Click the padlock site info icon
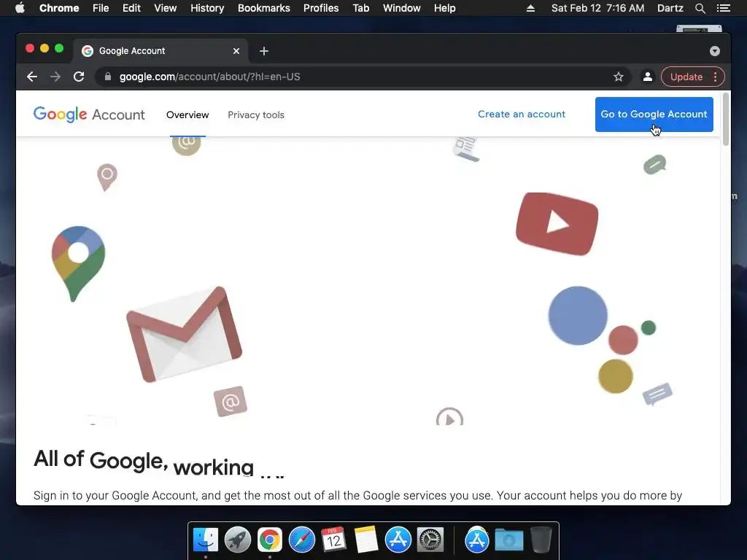 tap(108, 77)
